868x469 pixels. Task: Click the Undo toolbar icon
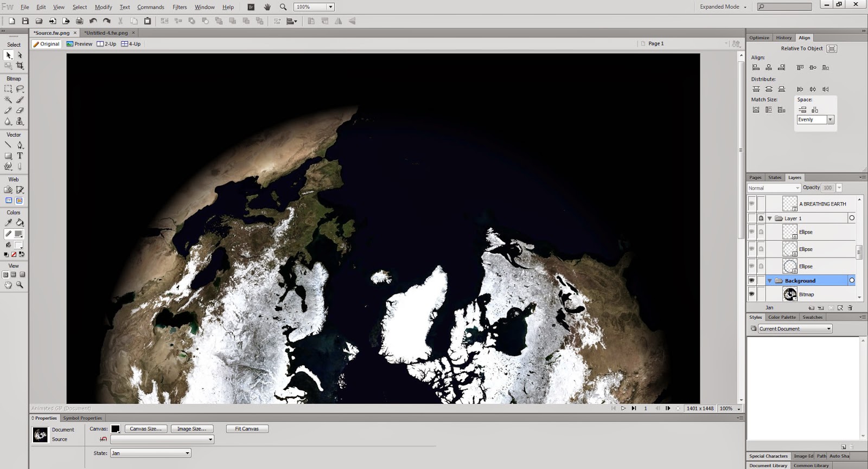pos(93,21)
